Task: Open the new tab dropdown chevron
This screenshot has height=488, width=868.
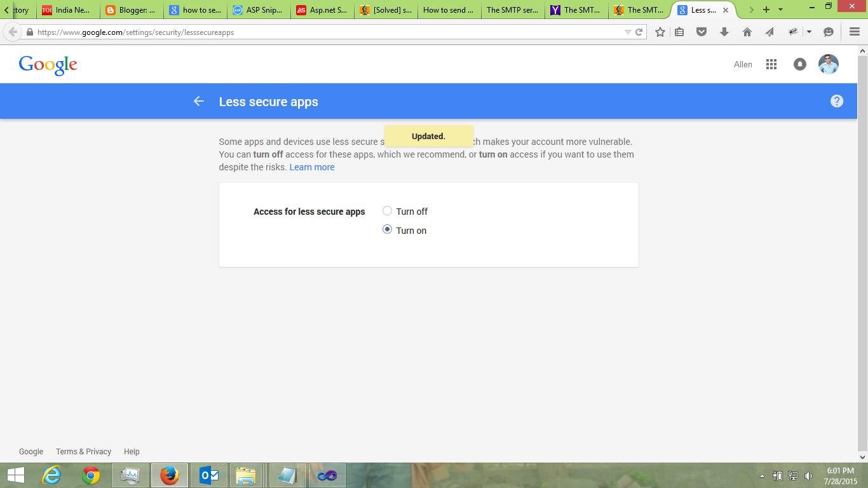Action: tap(780, 10)
